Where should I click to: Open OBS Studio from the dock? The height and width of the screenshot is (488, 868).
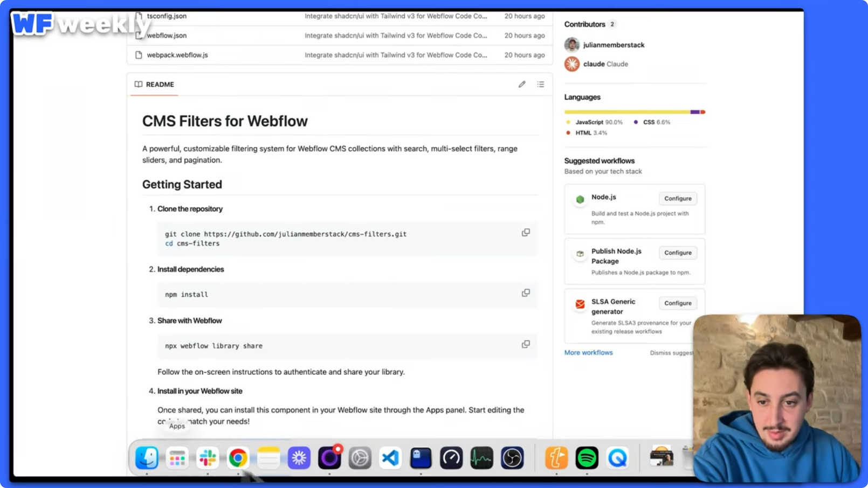pos(512,458)
